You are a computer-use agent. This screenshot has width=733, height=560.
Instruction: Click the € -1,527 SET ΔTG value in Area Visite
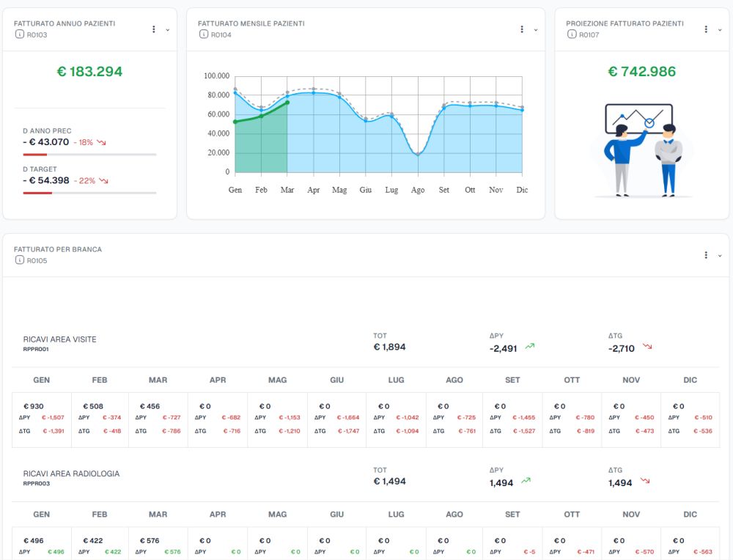point(524,431)
